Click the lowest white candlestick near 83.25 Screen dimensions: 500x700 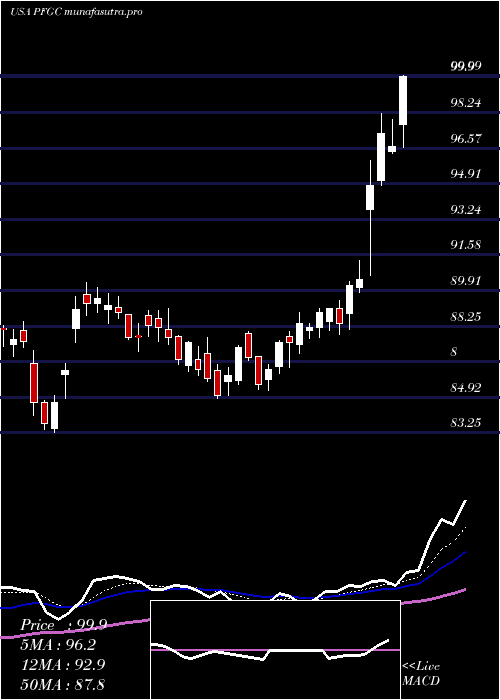[x=54, y=414]
